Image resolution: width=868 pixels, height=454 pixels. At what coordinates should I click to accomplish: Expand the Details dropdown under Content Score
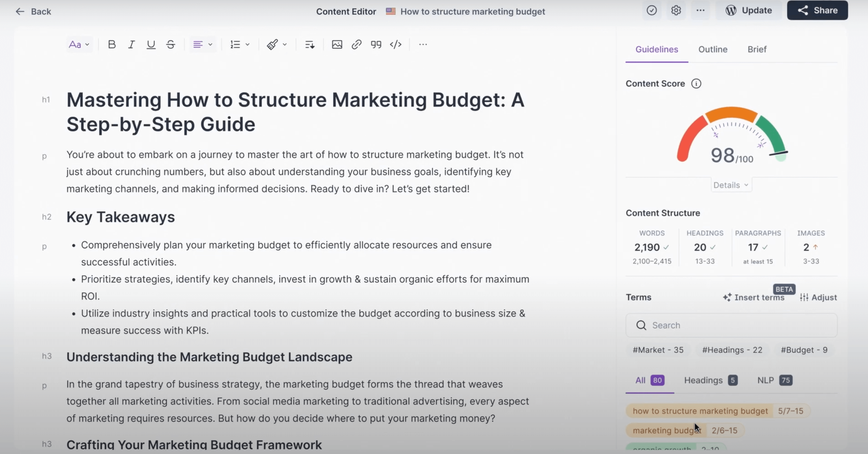pyautogui.click(x=731, y=185)
